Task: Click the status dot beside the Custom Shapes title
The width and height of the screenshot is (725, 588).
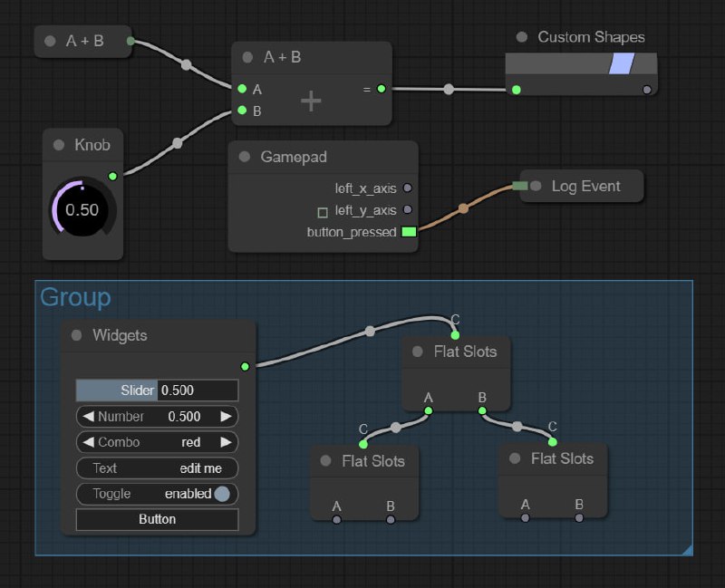Action: pos(521,37)
